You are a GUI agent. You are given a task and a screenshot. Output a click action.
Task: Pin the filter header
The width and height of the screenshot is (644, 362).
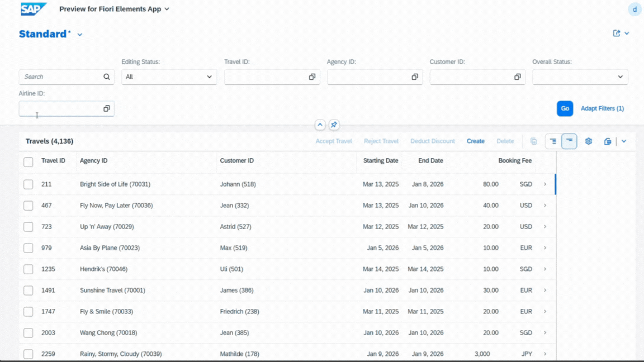pyautogui.click(x=334, y=125)
